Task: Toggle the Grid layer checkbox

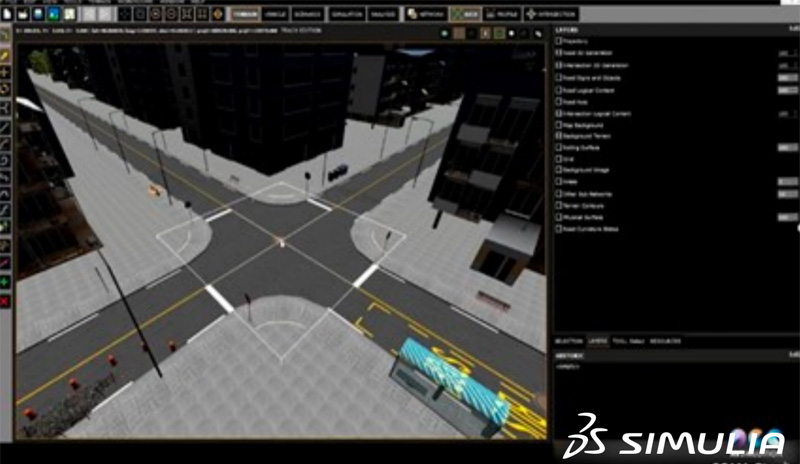Action: [558, 158]
